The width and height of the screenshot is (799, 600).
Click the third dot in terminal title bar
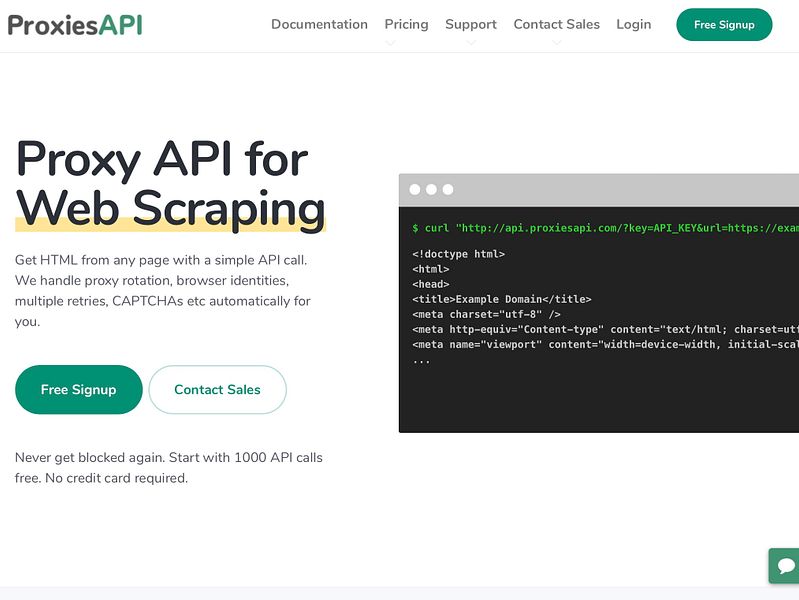(x=448, y=190)
